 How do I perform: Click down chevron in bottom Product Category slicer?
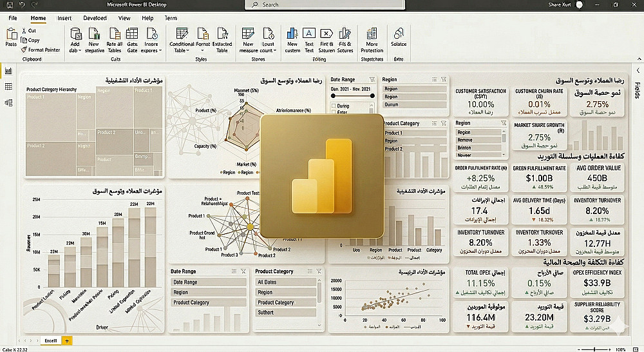[x=319, y=326]
